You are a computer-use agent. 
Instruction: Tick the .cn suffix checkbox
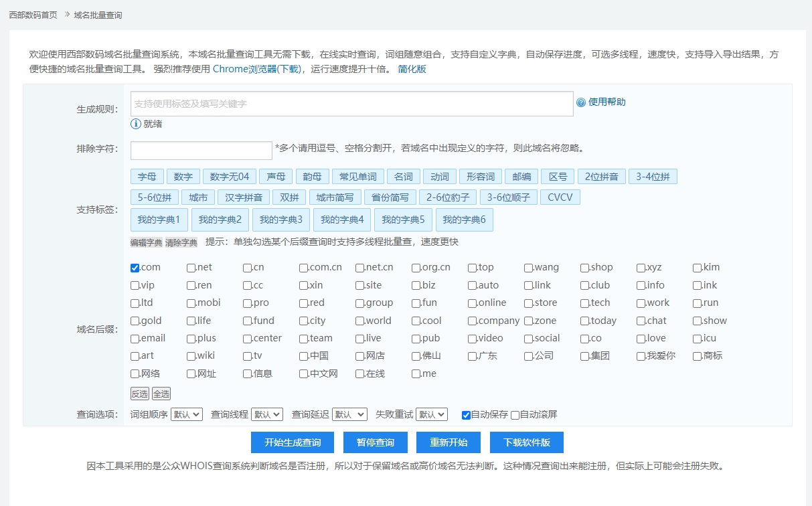(x=247, y=268)
